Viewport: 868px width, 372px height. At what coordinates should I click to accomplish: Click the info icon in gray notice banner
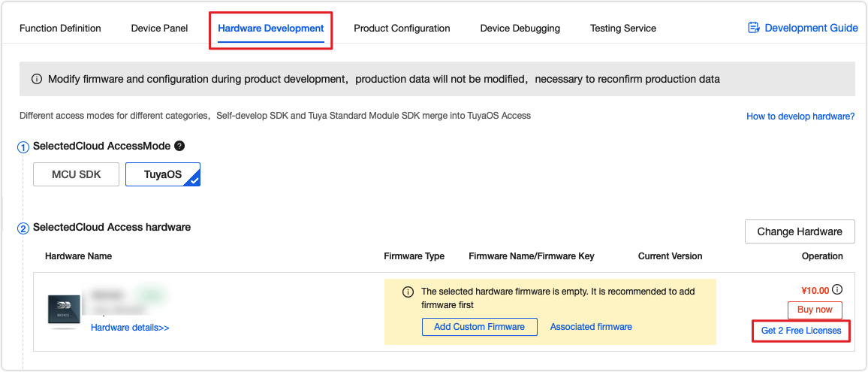[x=37, y=79]
